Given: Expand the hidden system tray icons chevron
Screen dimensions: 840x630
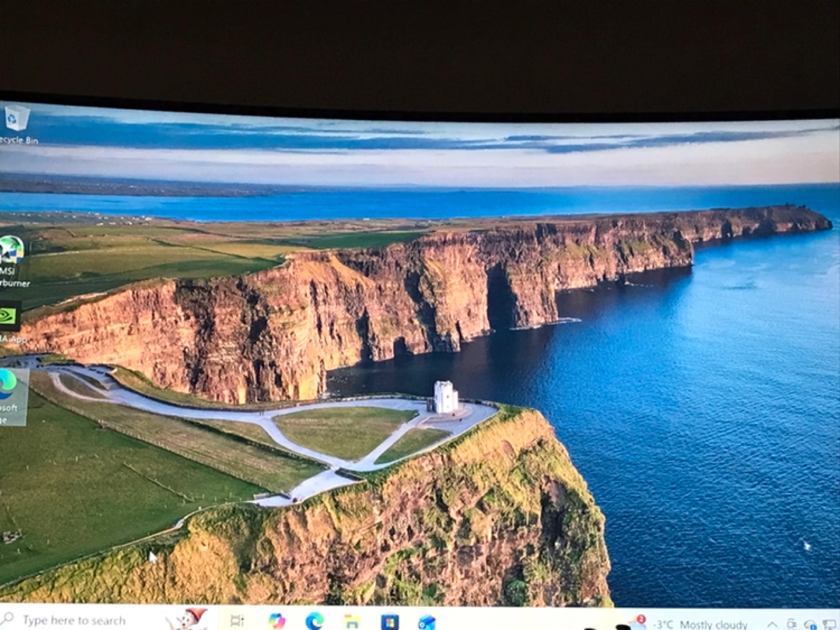Looking at the screenshot, I should pos(772,625).
